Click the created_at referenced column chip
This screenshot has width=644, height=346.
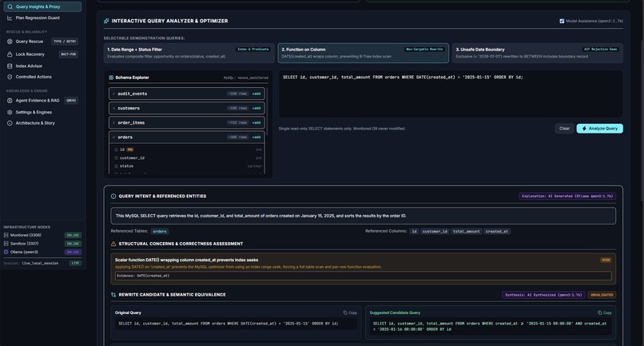(x=496, y=232)
